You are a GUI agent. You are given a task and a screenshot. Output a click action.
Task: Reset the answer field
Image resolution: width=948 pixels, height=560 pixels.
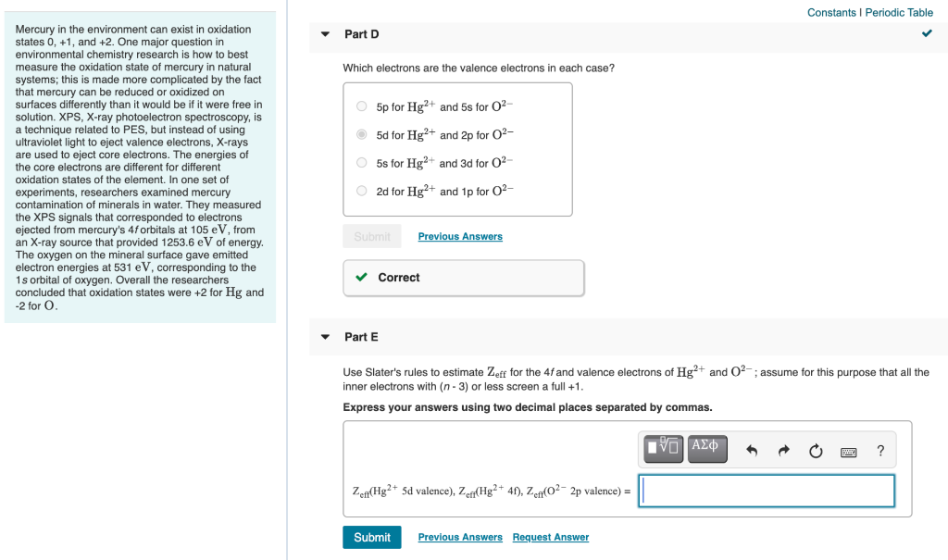pyautogui.click(x=815, y=450)
